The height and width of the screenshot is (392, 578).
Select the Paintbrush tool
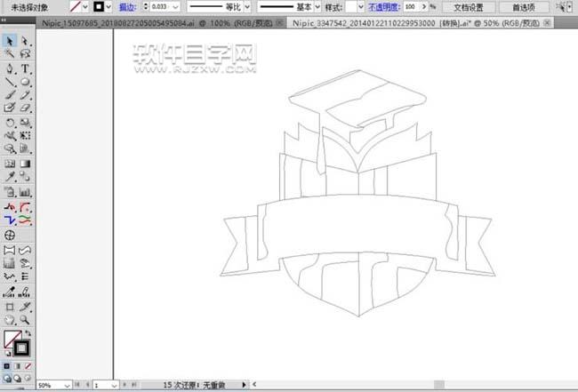10,95
